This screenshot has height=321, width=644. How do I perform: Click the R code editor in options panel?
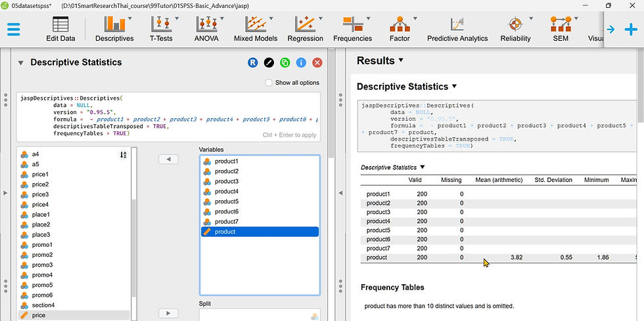coord(168,117)
